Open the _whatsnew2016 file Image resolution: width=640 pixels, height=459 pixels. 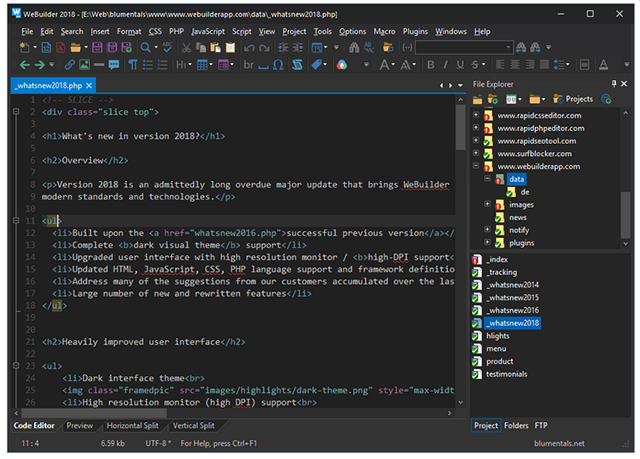click(x=513, y=310)
